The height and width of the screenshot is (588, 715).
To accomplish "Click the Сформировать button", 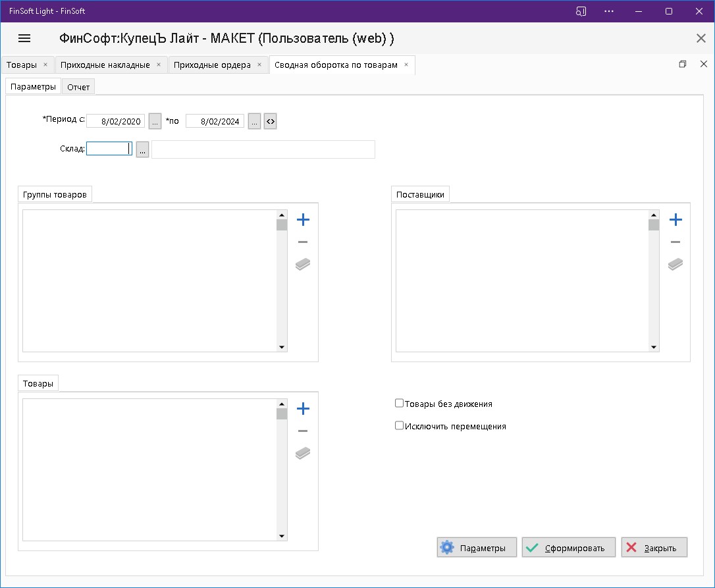I will tap(568, 548).
